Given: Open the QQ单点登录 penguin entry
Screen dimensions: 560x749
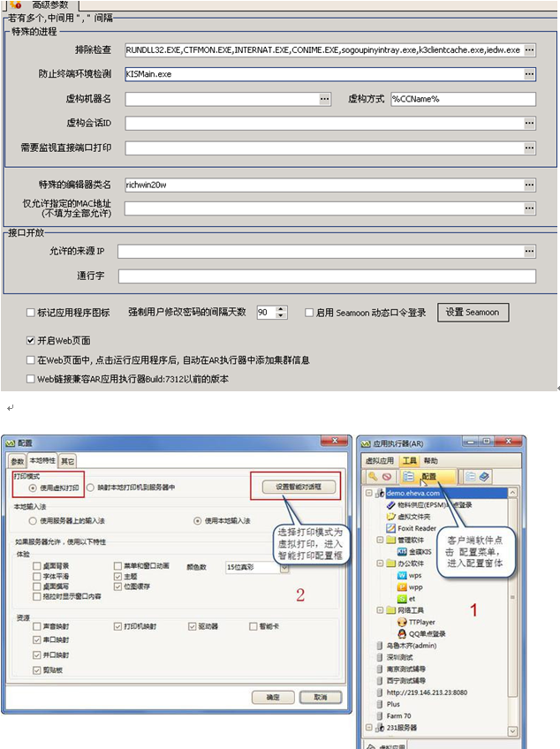Looking at the screenshot, I should coord(421,634).
